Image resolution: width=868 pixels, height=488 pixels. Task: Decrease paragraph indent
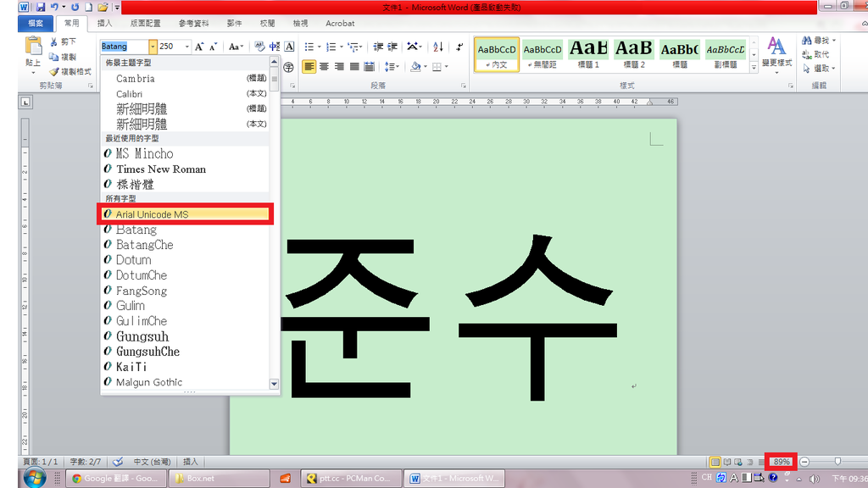click(378, 47)
